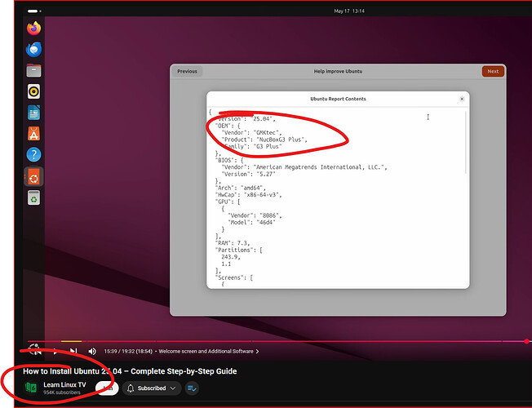Click the progress bar scrubber handle

526,341
